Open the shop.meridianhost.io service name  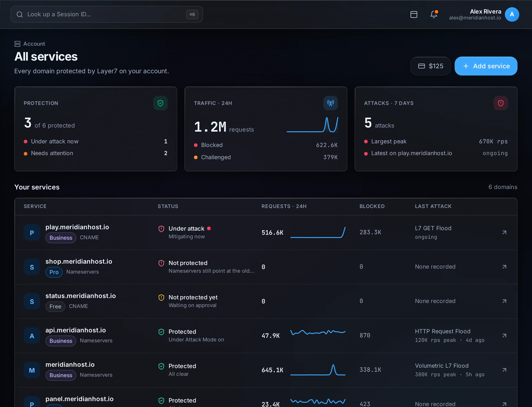point(79,261)
